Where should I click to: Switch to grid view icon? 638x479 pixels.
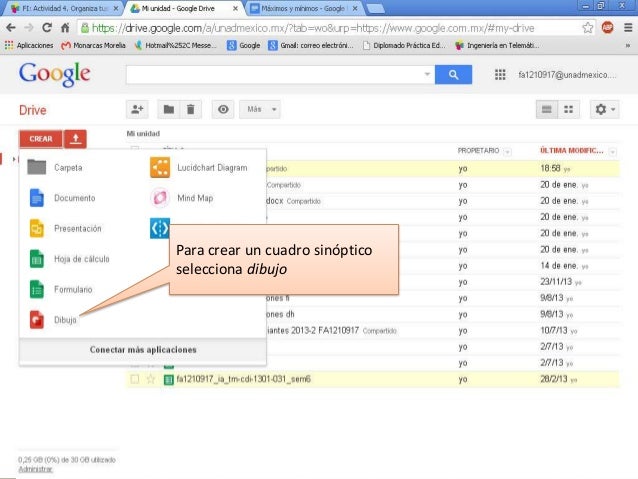568,109
